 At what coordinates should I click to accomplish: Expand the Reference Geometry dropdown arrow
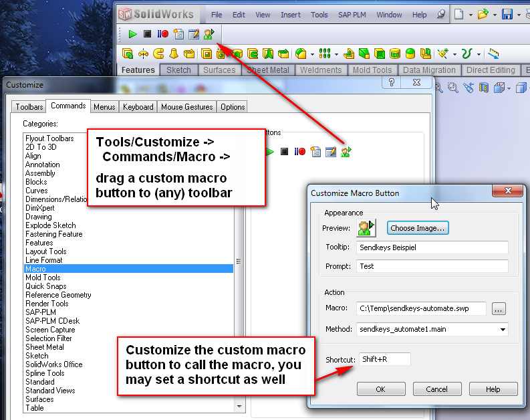tap(454, 54)
